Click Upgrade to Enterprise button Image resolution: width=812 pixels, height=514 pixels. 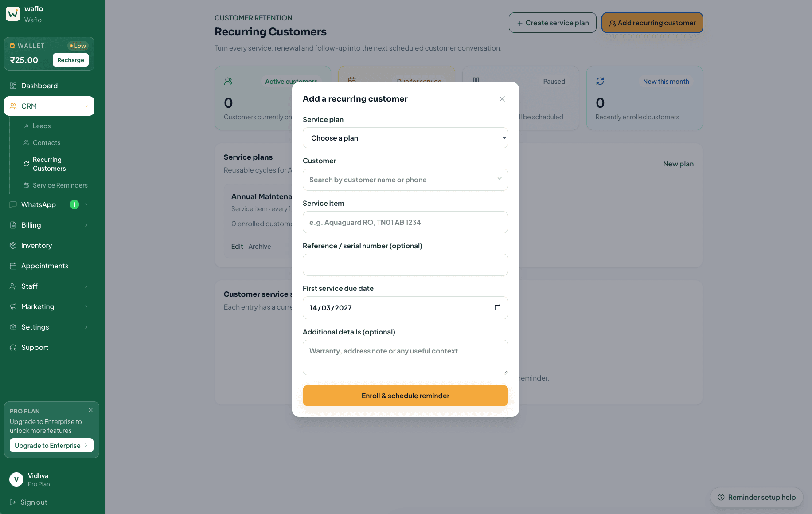(x=51, y=445)
